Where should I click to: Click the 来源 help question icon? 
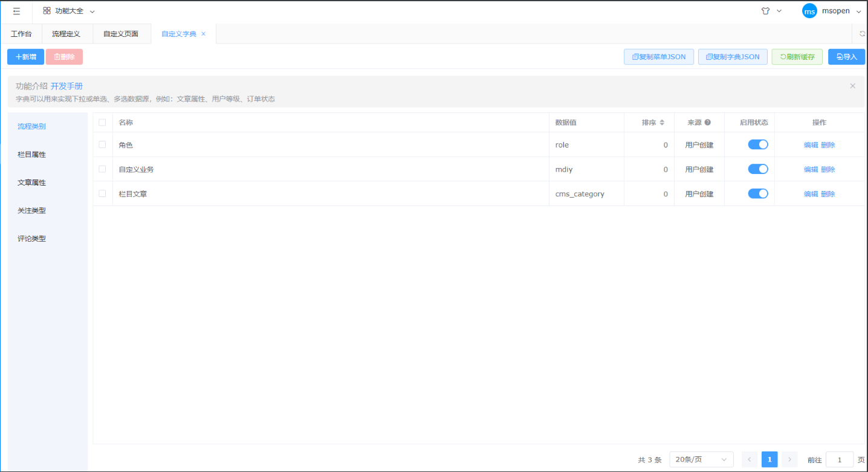[x=707, y=123]
